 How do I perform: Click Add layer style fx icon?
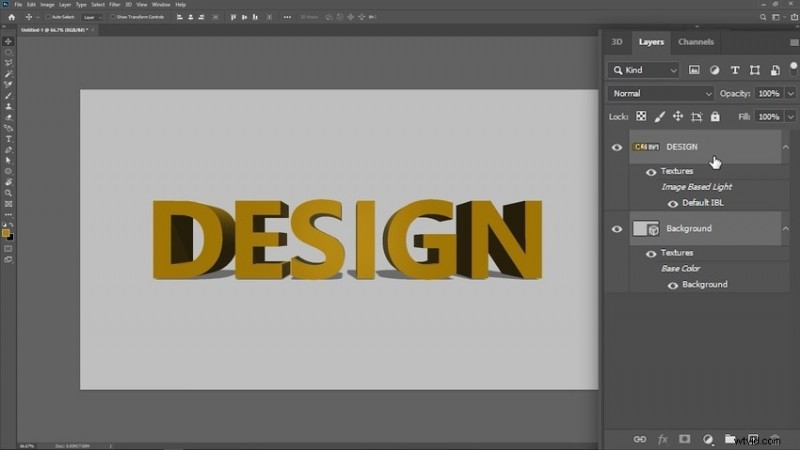pos(662,439)
